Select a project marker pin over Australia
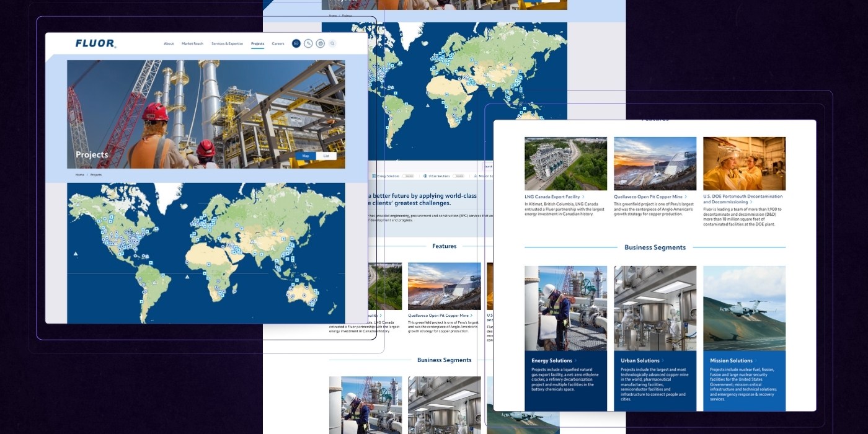The height and width of the screenshot is (434, 868). pos(304,295)
